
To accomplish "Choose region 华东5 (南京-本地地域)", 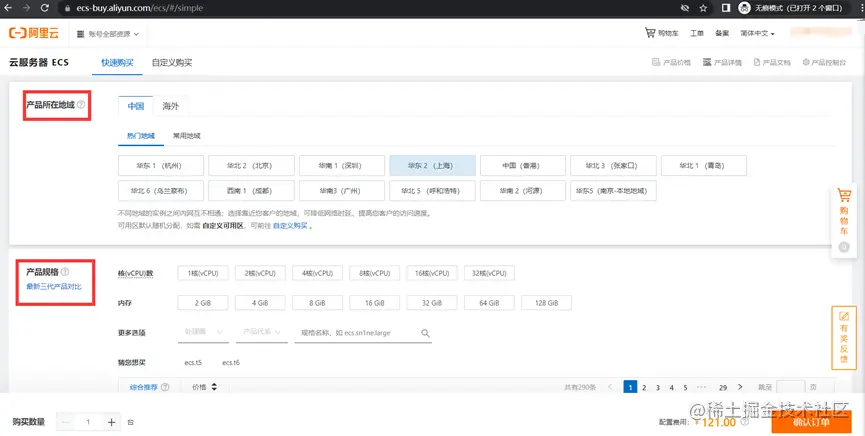I will (613, 190).
